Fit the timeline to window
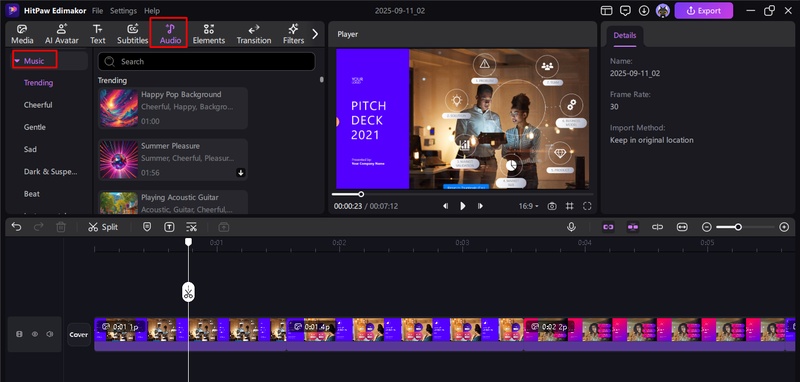The width and height of the screenshot is (800, 382). [x=682, y=227]
